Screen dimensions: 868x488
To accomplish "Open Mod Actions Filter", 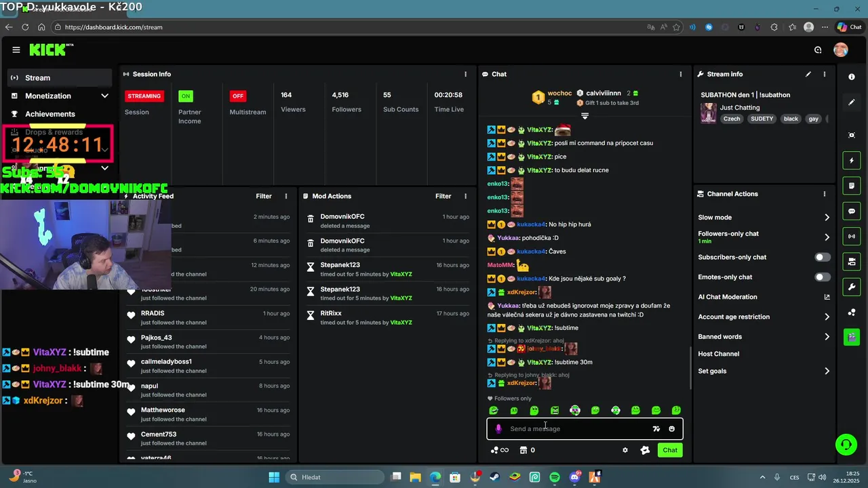I will pos(443,196).
